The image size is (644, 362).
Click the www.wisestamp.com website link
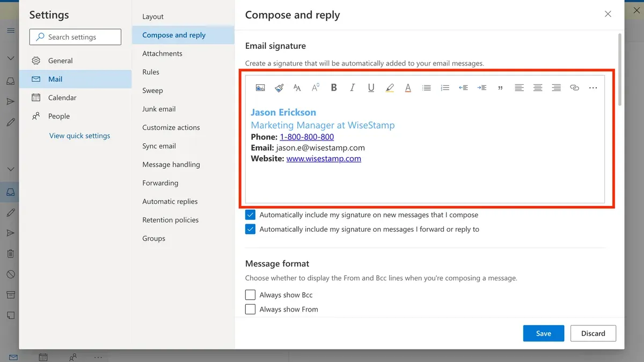[324, 159]
